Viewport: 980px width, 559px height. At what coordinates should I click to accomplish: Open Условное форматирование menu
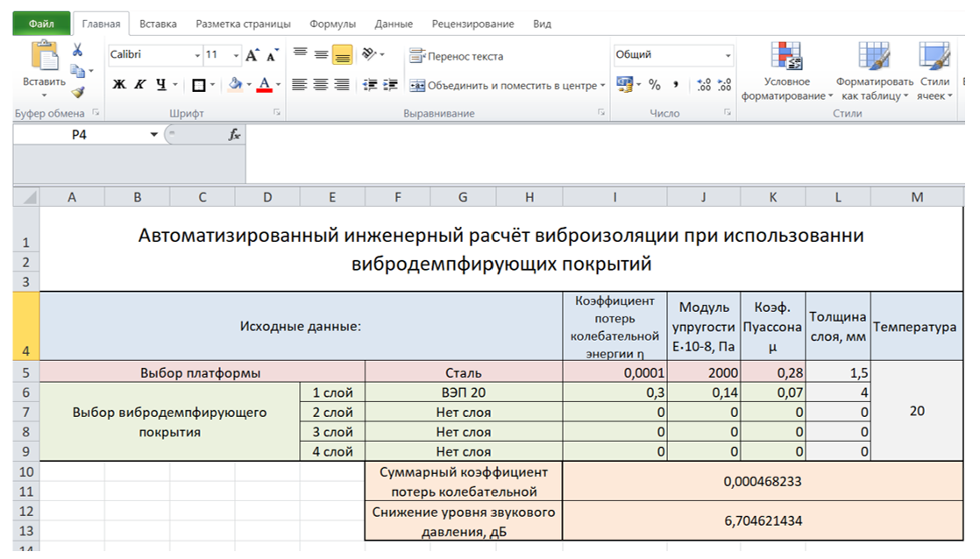pyautogui.click(x=787, y=71)
